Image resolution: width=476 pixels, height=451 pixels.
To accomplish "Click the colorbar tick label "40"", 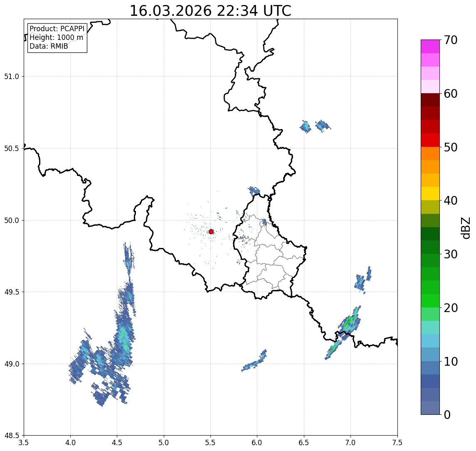I will (451, 201).
